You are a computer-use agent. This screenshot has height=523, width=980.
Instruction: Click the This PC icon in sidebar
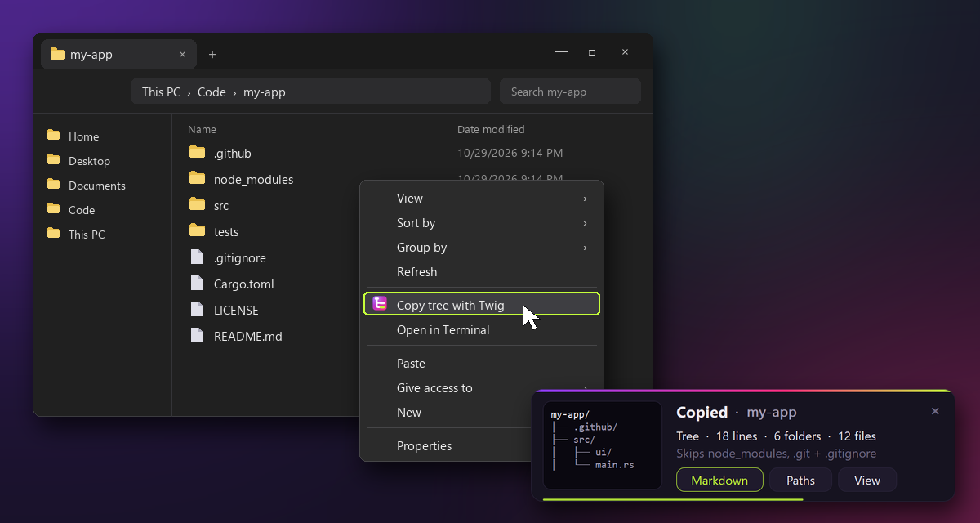[54, 234]
